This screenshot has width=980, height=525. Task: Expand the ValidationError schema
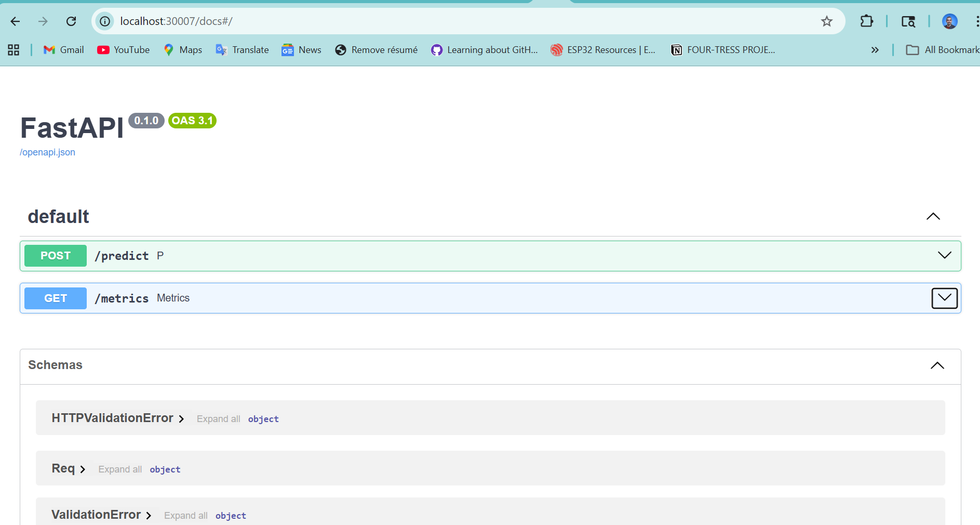coord(101,515)
